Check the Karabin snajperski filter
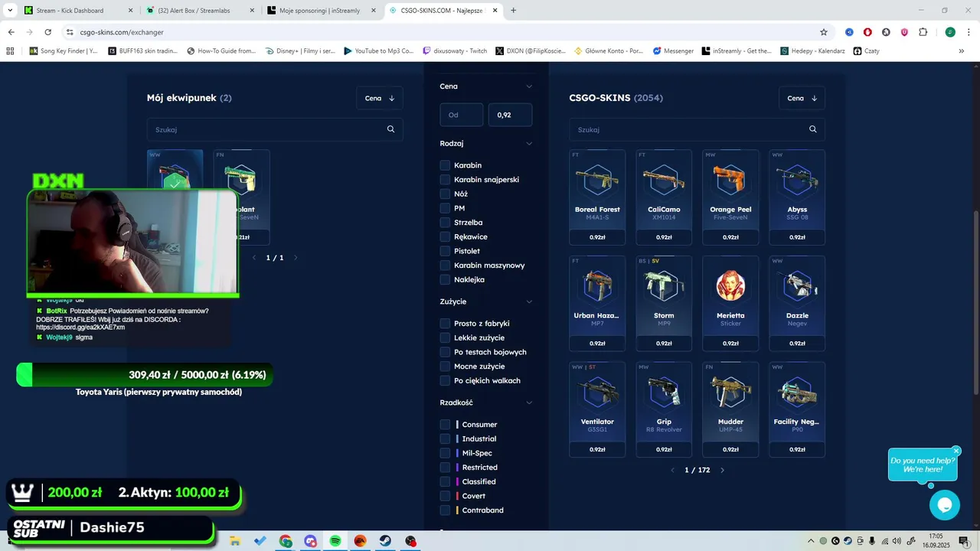The image size is (980, 551). (x=445, y=180)
